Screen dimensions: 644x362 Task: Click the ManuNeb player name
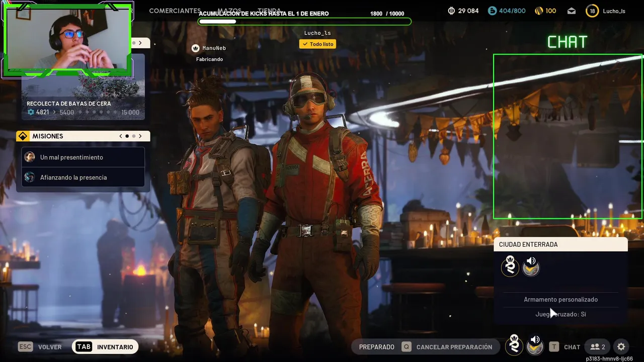tap(214, 48)
